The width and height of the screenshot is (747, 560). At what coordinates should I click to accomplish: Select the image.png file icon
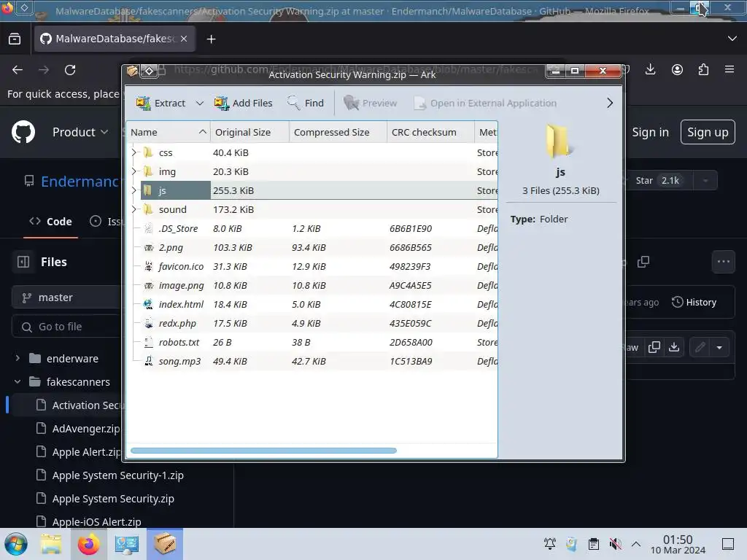pos(149,285)
